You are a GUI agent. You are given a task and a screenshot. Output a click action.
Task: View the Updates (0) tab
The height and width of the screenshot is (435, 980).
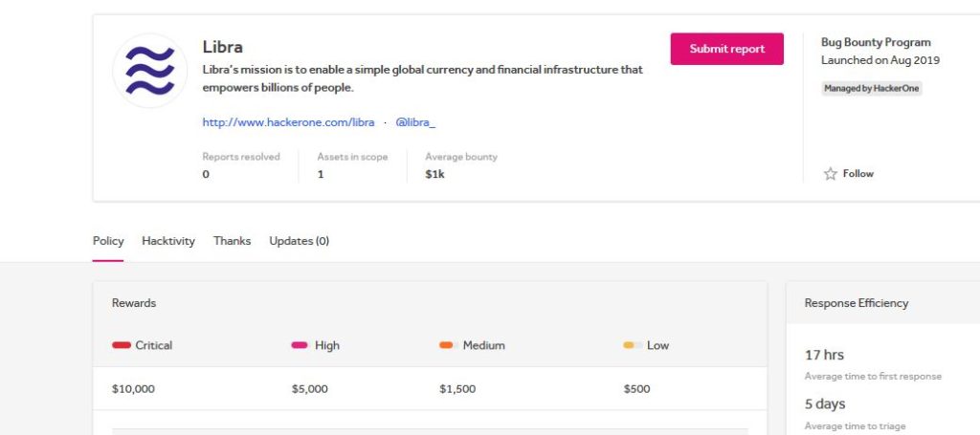click(x=299, y=241)
